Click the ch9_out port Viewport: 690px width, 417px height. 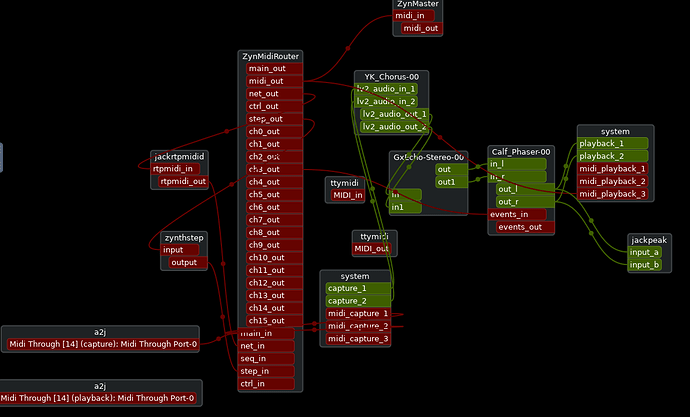(x=275, y=245)
